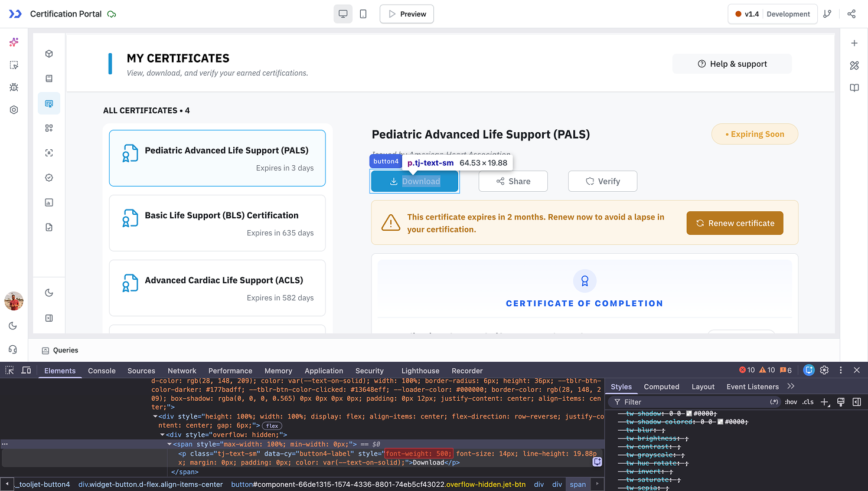
Task: Expand the Queries panel
Action: [60, 350]
